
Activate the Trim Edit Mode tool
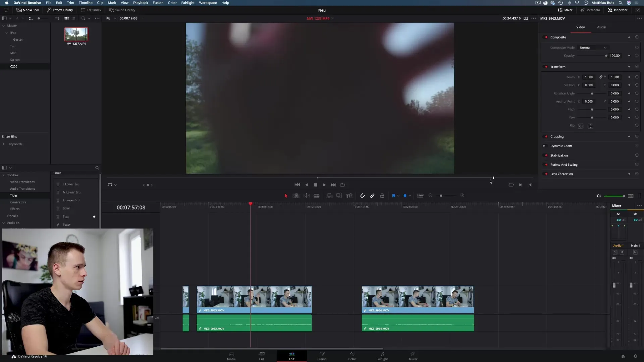click(296, 196)
